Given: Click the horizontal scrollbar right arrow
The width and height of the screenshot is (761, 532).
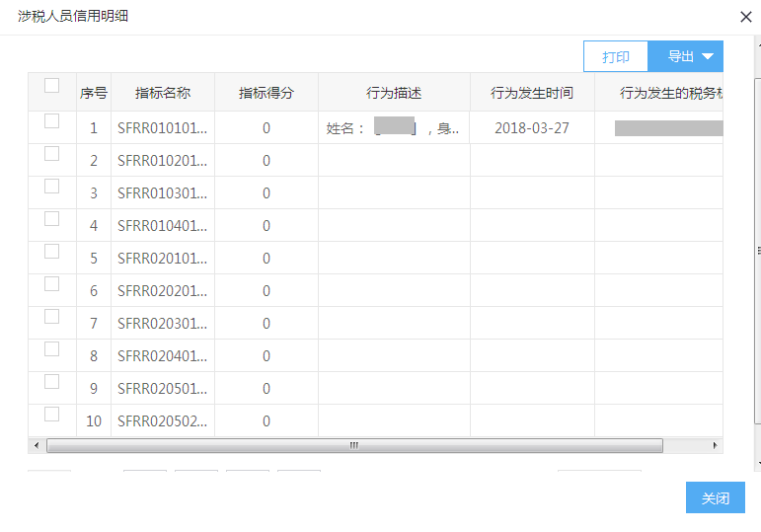Looking at the screenshot, I should pos(716,446).
